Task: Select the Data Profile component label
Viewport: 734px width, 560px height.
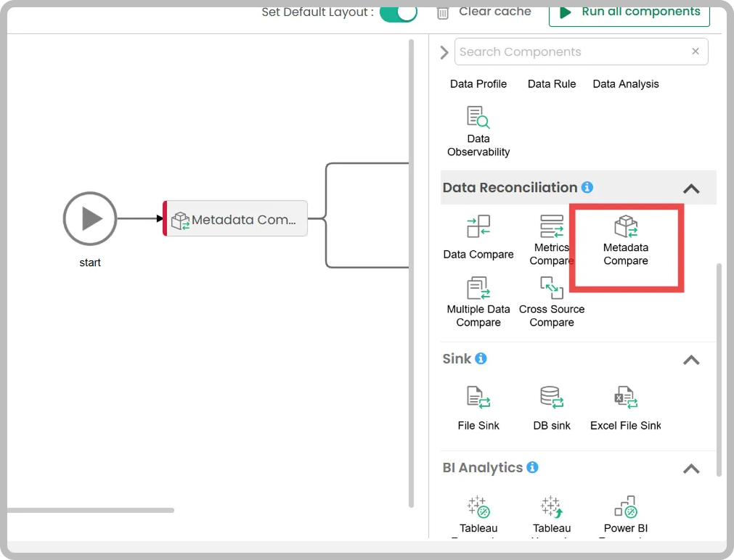Action: (478, 83)
